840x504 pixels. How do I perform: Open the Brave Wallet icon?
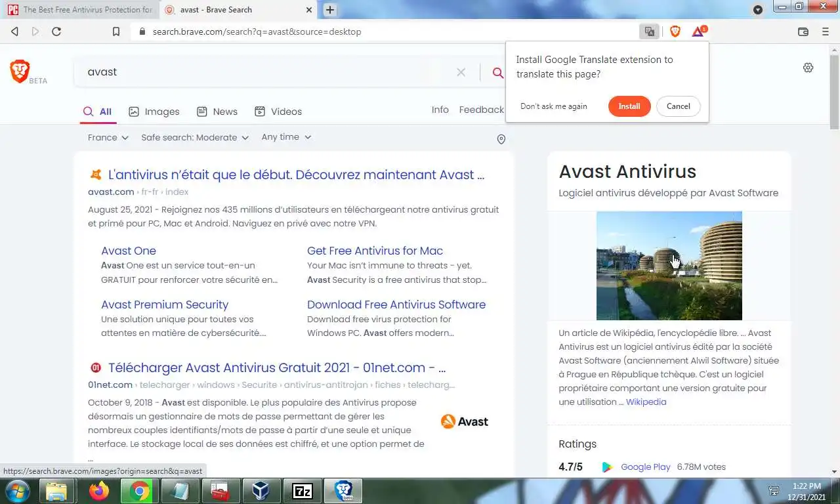pyautogui.click(x=803, y=31)
